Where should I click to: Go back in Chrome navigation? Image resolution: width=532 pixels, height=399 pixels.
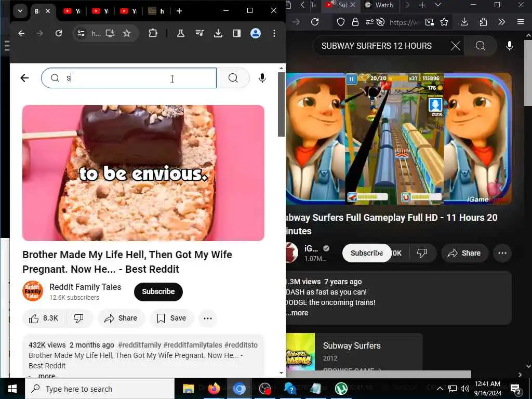[21, 33]
